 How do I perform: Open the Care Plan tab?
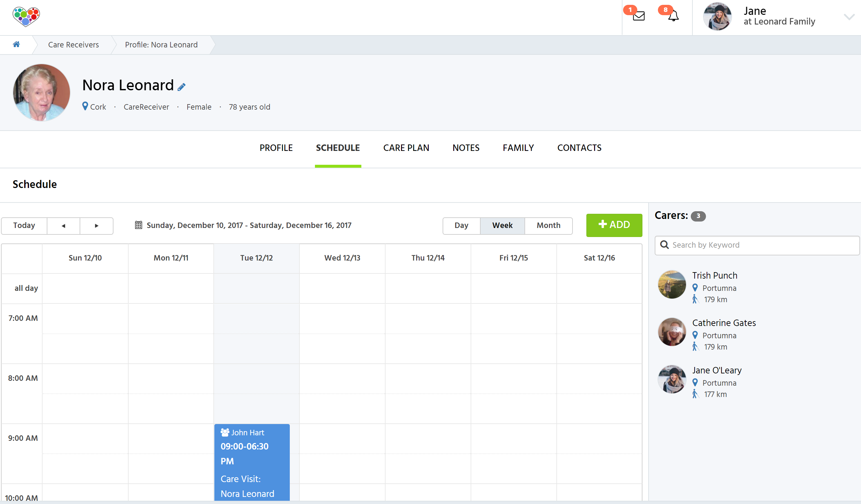coord(406,148)
